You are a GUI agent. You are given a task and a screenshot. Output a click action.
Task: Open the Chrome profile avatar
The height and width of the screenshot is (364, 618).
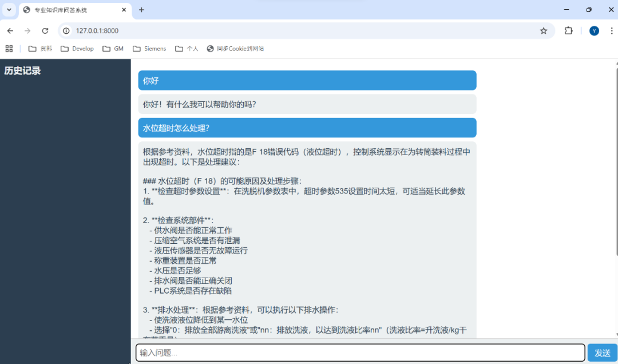(x=594, y=31)
